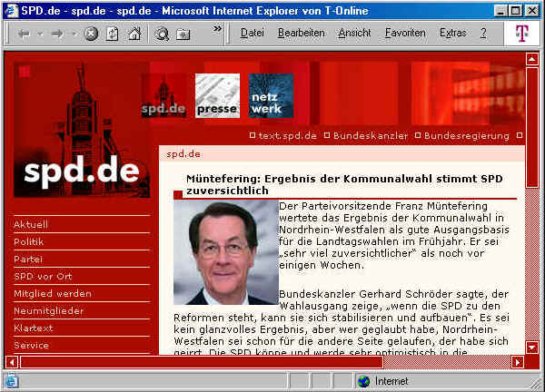
Task: Open SPD vor Ort navigation item
Action: click(82, 277)
